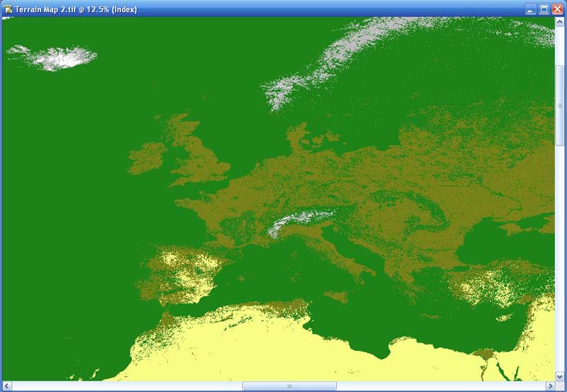Click the horizontal scrollbar right arrow
The width and height of the screenshot is (567, 392).
550,386
